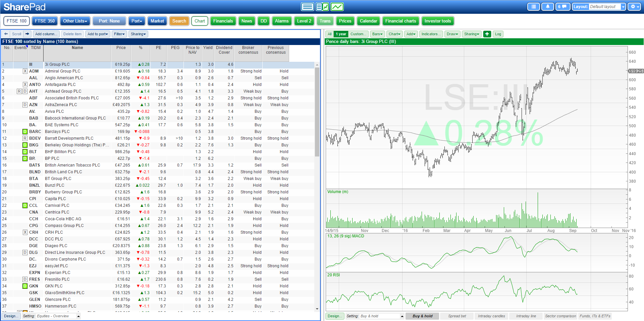Viewport: 644px width, 321px height.
Task: Open the Port dropdown menu
Action: tap(137, 21)
